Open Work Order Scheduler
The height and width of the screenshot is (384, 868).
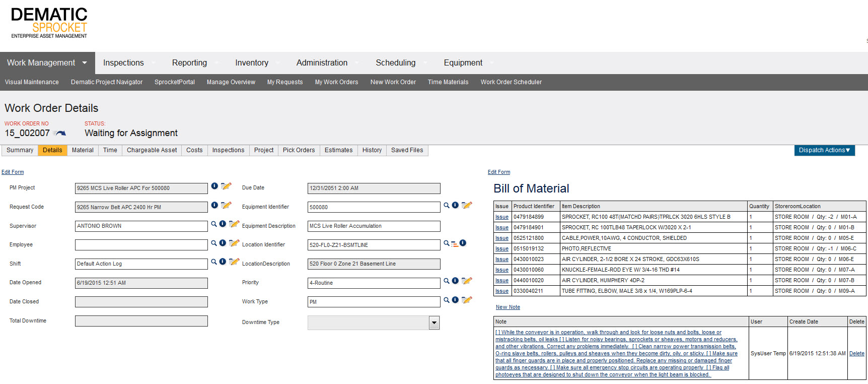pos(511,82)
